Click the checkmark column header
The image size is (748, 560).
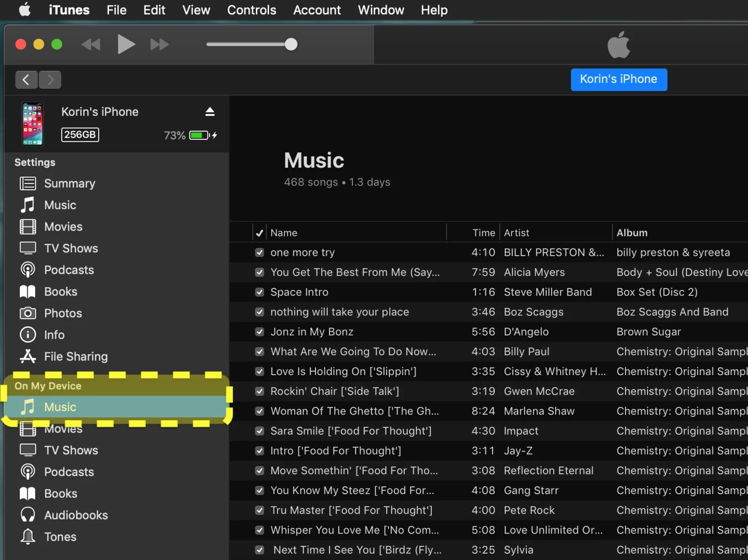click(259, 232)
